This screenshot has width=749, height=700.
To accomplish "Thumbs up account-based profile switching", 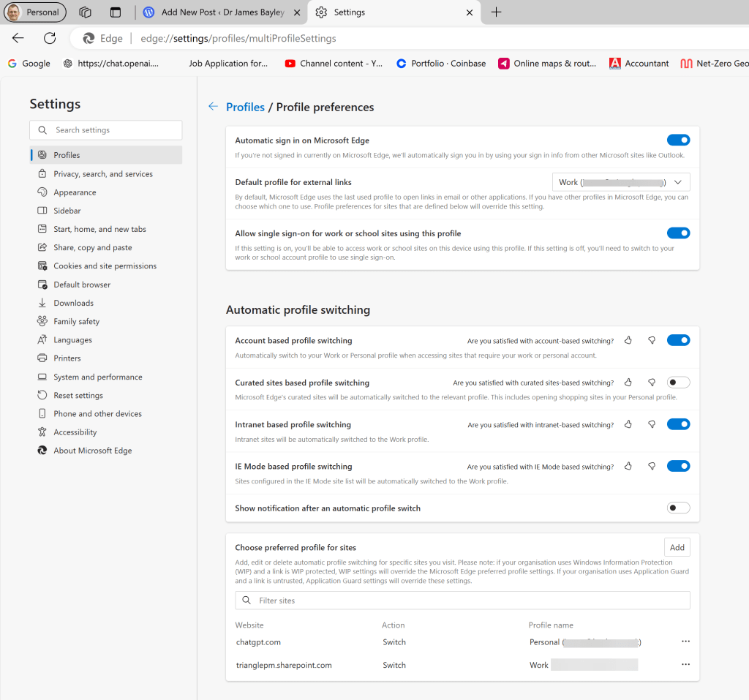I will [x=628, y=340].
